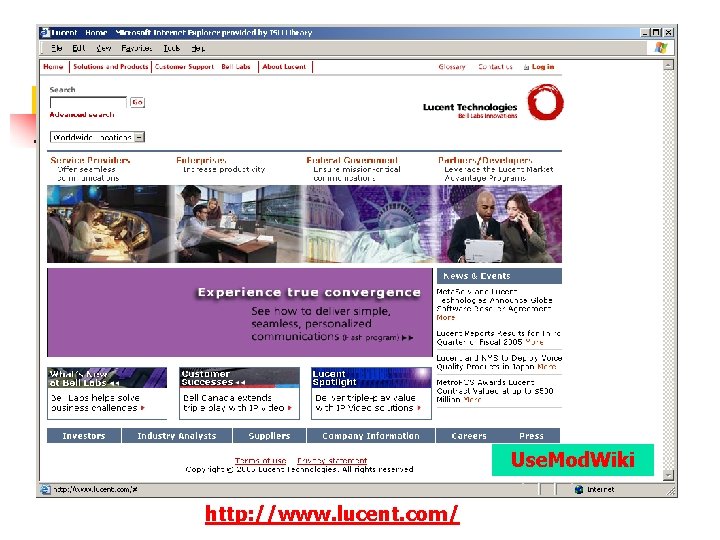
Task: Open the Lucent Spotlight box header
Action: point(371,378)
